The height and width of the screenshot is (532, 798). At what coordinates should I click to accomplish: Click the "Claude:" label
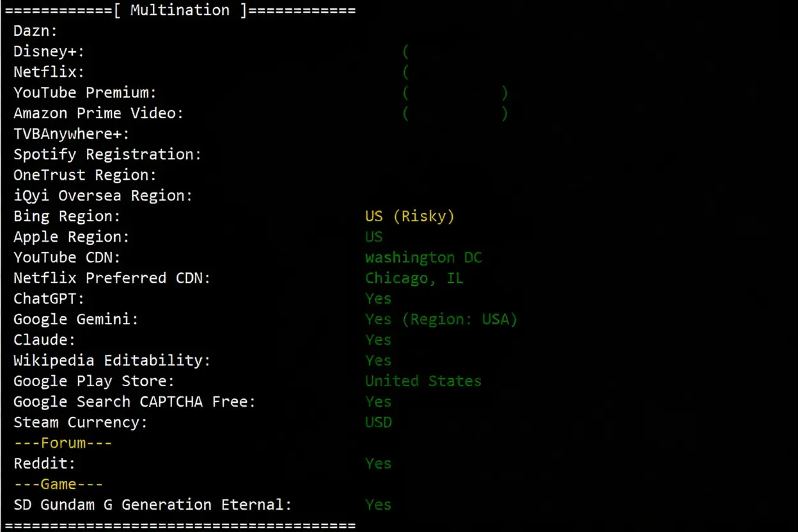(x=45, y=340)
